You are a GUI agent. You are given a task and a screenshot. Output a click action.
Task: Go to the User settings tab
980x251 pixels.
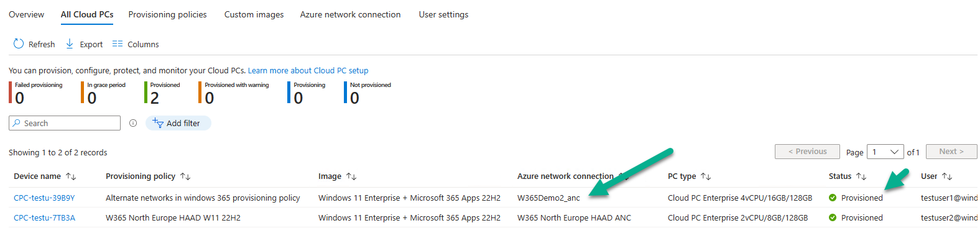tap(443, 14)
